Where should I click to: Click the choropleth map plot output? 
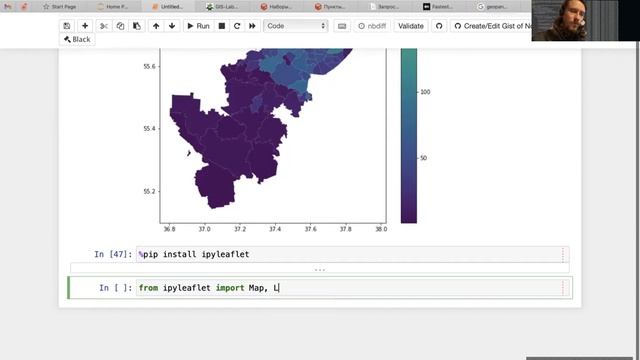(x=273, y=136)
